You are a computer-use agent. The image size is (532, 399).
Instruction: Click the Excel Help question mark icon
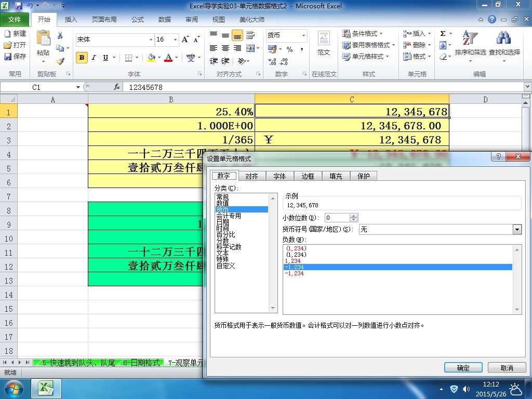[x=492, y=19]
